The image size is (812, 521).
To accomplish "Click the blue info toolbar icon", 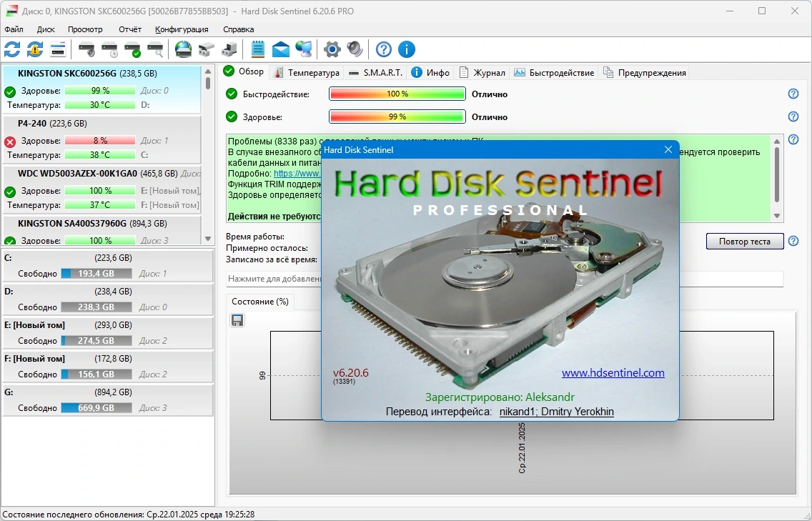I will click(x=407, y=50).
